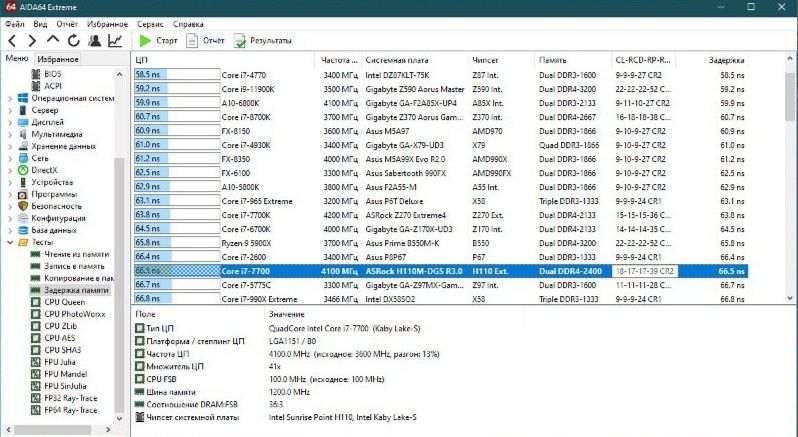This screenshot has width=798, height=437.
Task: Click the Программы icon in the tree
Action: coord(22,194)
